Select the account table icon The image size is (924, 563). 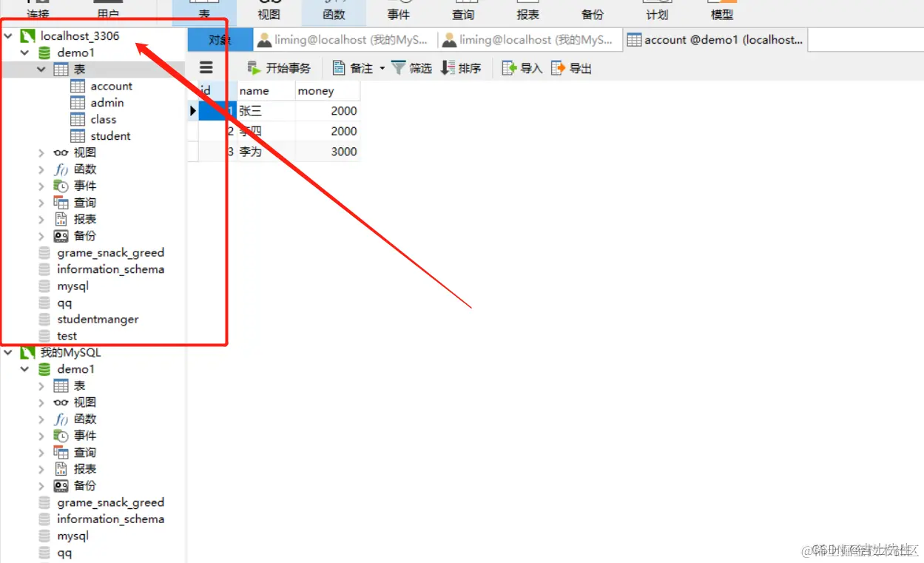78,87
